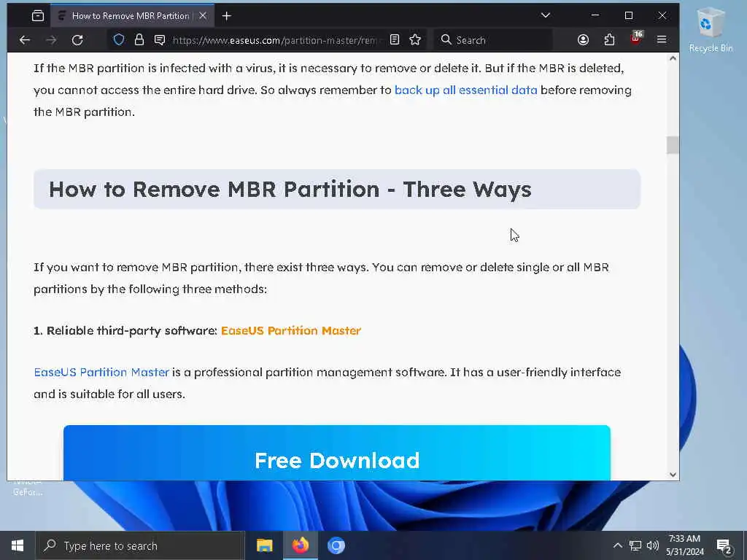The height and width of the screenshot is (560, 747).
Task: View site security padlock info
Action: tap(139, 40)
